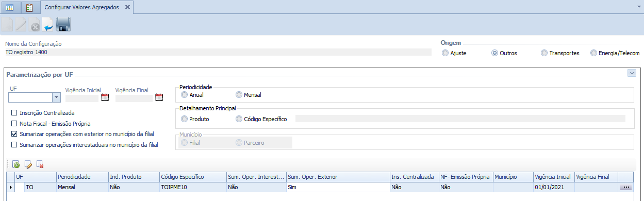Open the tab list arrow at top right

point(638,7)
